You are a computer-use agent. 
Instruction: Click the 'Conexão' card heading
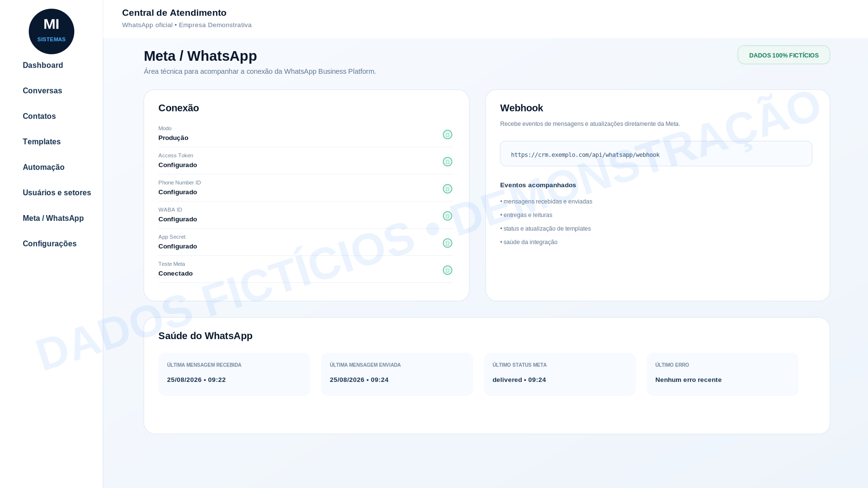[x=179, y=108]
